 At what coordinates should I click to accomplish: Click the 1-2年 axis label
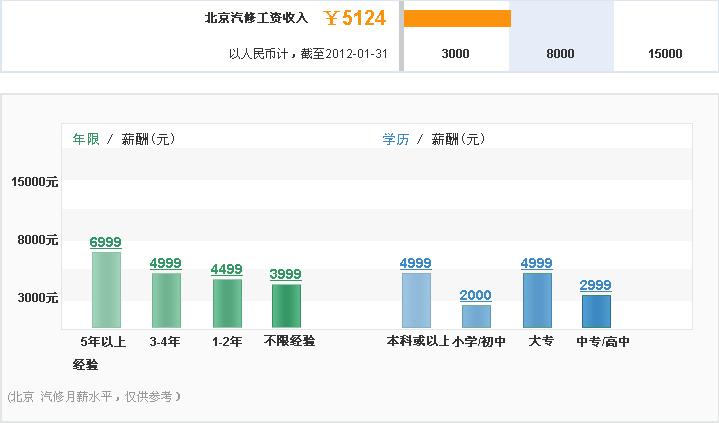[x=227, y=341]
